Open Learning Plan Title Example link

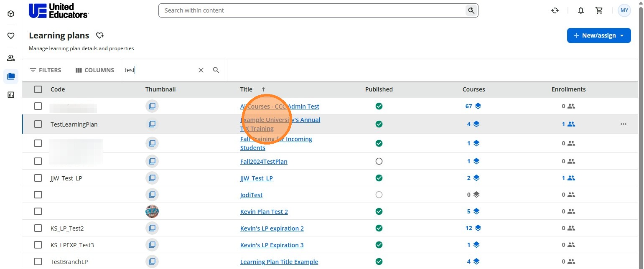279,261
